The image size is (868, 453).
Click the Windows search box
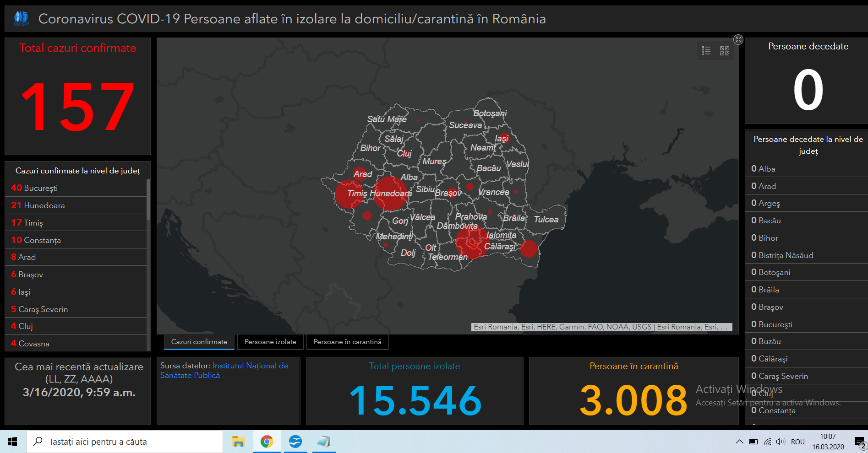125,442
